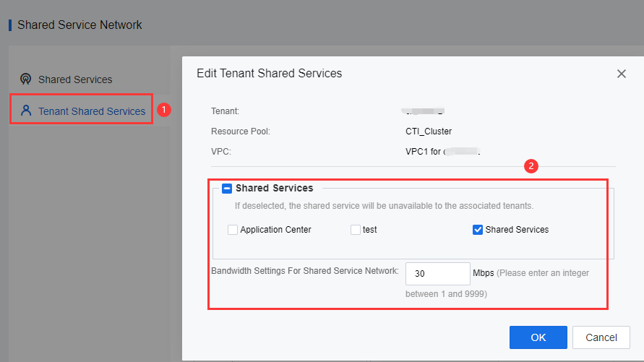Click the Tenant Shared Services person icon

coord(26,111)
